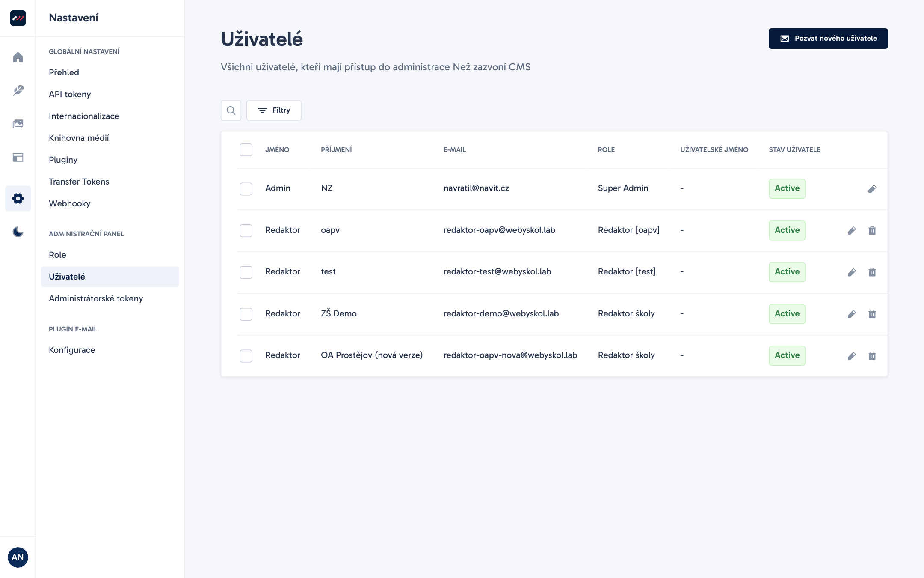Tick the select-all header checkbox

click(246, 150)
